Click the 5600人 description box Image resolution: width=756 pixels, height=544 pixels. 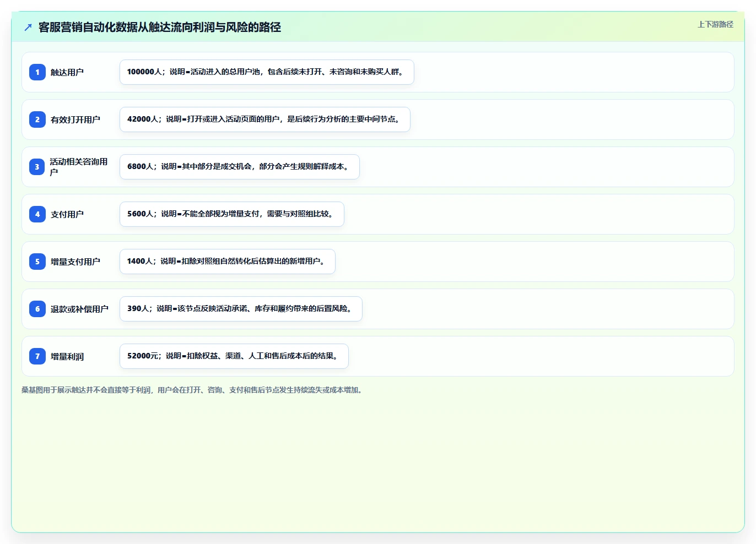click(x=232, y=214)
